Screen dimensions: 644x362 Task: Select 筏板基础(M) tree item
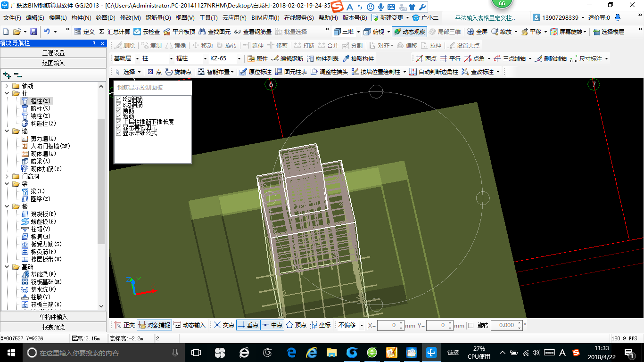[41, 282]
